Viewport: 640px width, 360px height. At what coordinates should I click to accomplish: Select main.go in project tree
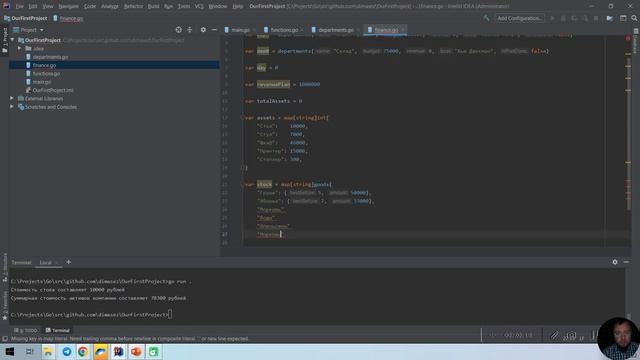tap(42, 82)
